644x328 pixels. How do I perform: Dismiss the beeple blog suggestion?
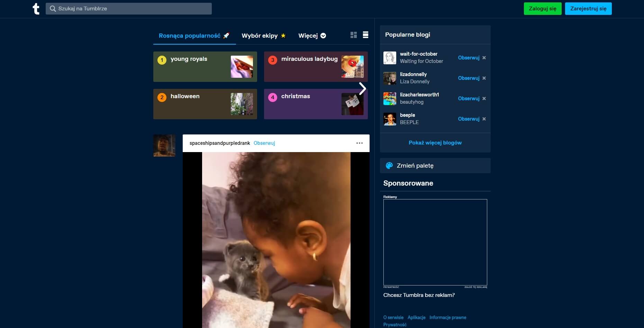tap(484, 119)
